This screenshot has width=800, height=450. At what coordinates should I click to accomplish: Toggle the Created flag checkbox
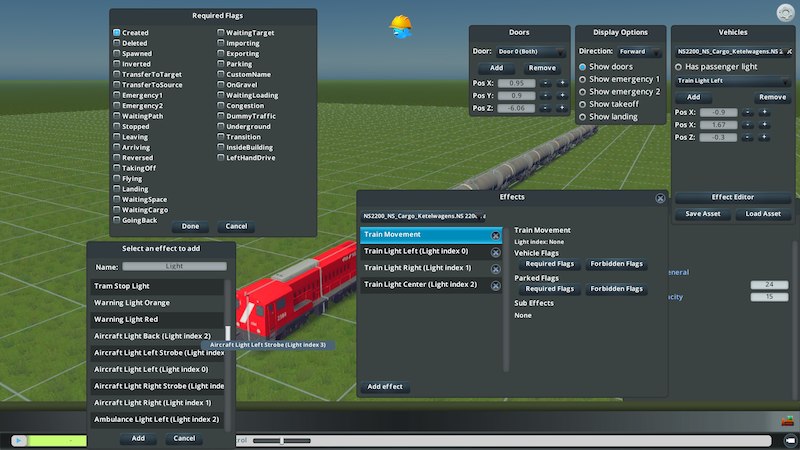tap(117, 33)
